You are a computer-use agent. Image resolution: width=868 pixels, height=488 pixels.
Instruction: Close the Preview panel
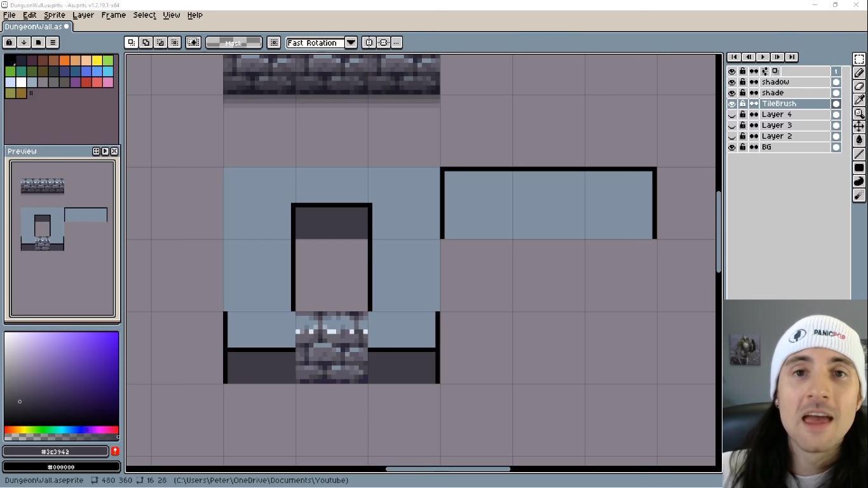114,151
